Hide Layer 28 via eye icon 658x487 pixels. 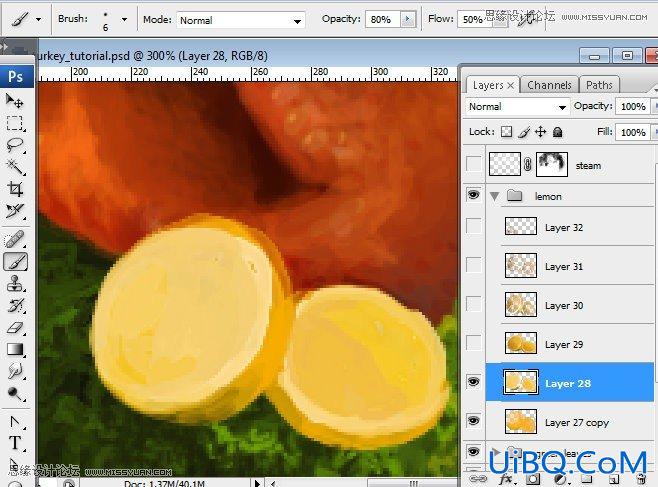click(474, 382)
